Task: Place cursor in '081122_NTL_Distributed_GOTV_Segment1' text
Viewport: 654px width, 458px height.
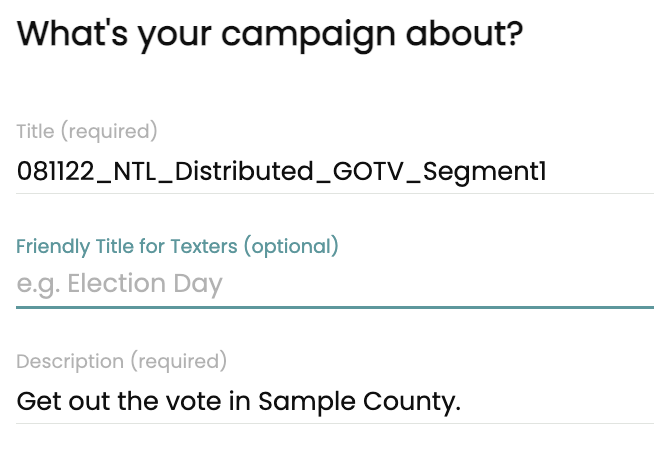Action: 280,172
